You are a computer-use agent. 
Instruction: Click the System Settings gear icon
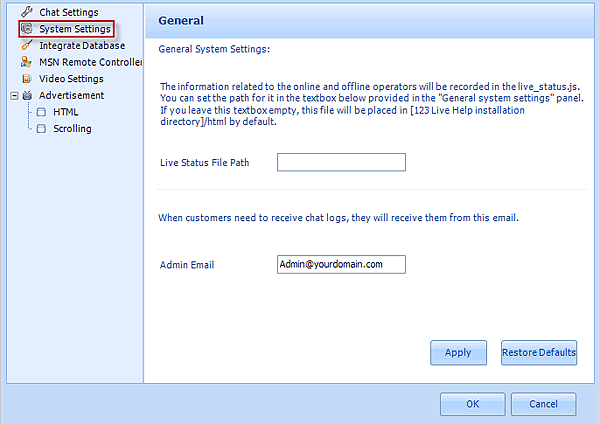point(27,29)
